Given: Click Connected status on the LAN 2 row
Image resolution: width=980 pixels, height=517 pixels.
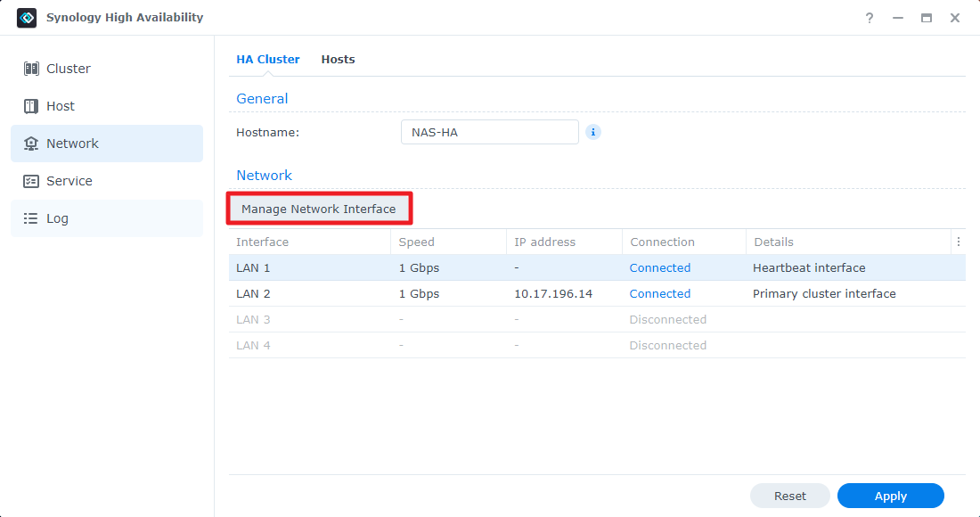Looking at the screenshot, I should (x=659, y=293).
